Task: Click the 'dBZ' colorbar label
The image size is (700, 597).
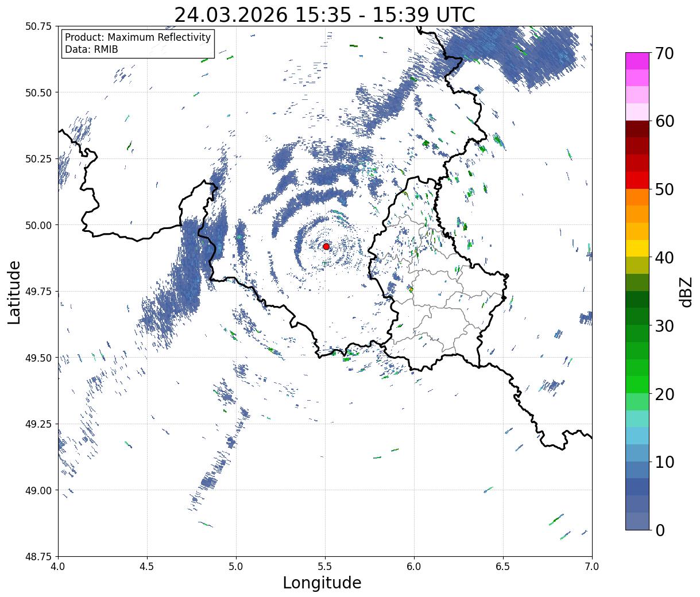Action: click(686, 292)
